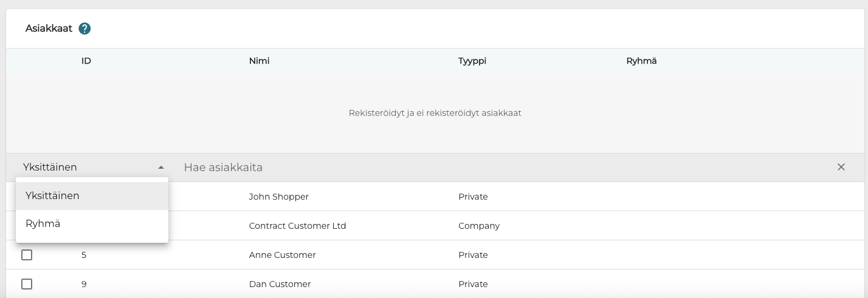
Task: Clear the customer search with X icon
Action: (841, 168)
